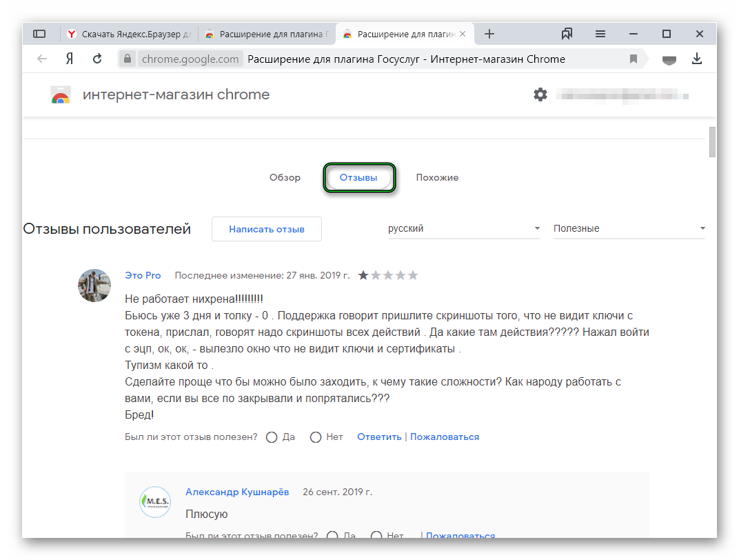The height and width of the screenshot is (560, 739).
Task: Click 'Ответить' under the Это Pro review
Action: (x=378, y=437)
